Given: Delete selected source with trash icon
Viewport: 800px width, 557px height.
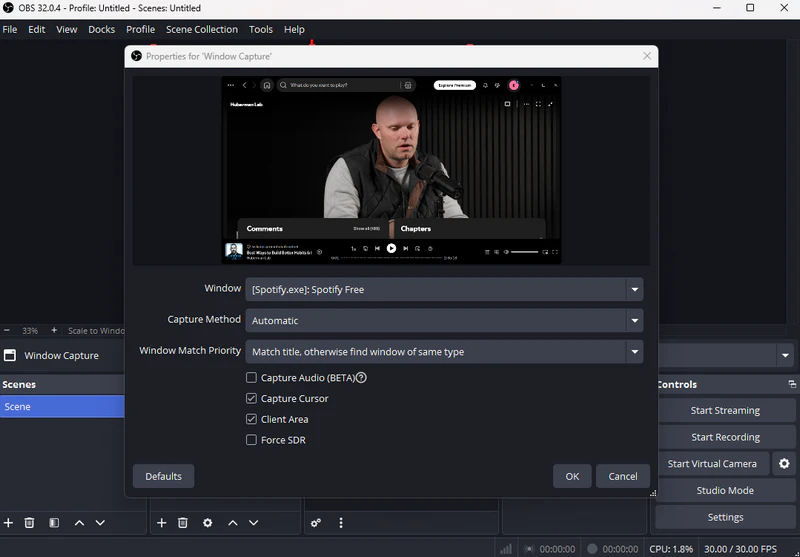Looking at the screenshot, I should pyautogui.click(x=183, y=523).
